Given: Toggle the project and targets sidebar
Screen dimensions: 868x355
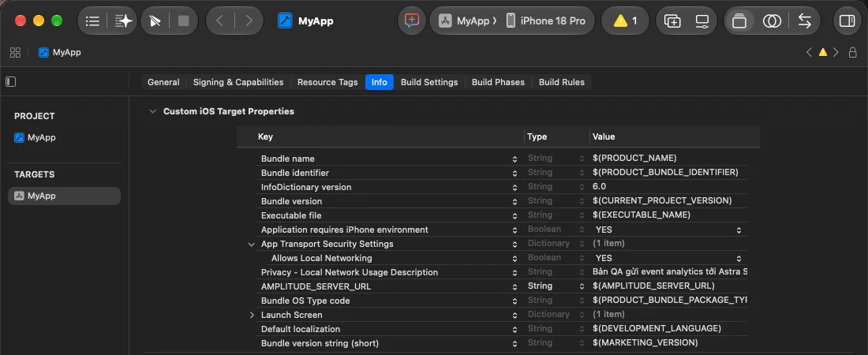Looking at the screenshot, I should click(x=10, y=82).
